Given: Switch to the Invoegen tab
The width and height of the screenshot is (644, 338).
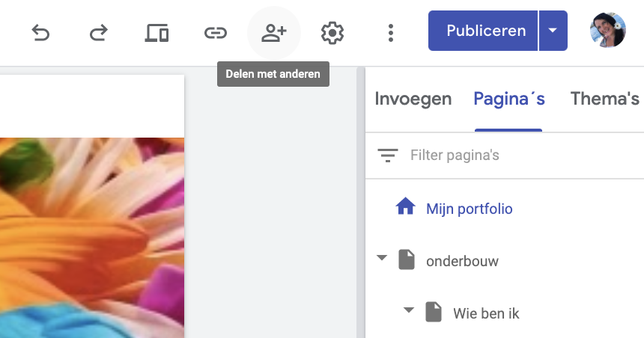Looking at the screenshot, I should tap(413, 99).
